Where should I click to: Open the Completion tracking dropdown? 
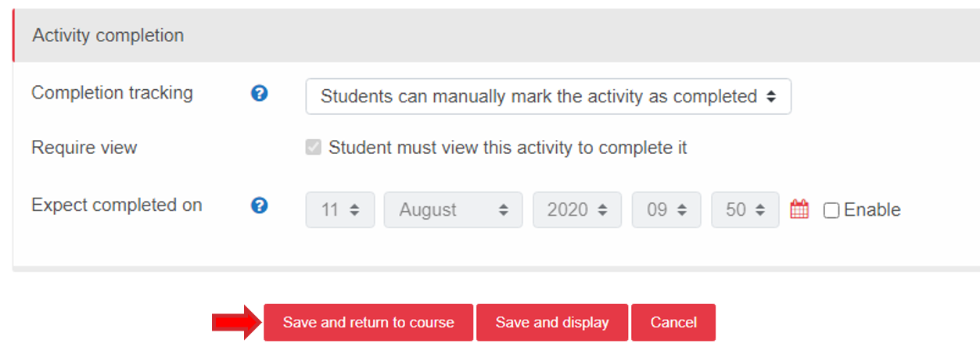pos(547,97)
